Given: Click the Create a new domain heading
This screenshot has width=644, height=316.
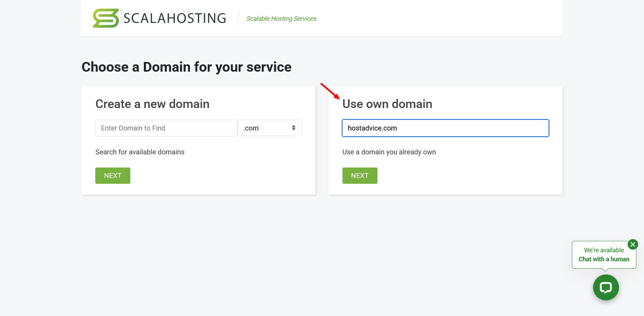Looking at the screenshot, I should (153, 104).
